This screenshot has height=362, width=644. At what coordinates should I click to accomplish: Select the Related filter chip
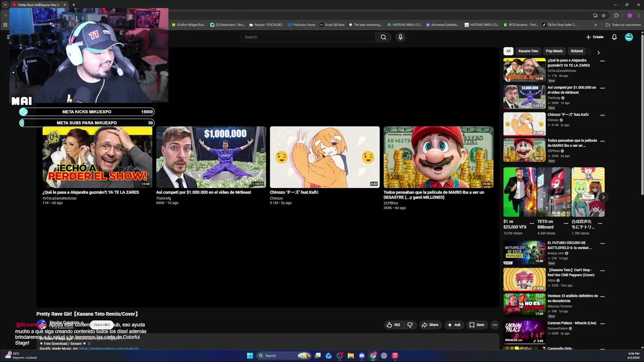577,51
